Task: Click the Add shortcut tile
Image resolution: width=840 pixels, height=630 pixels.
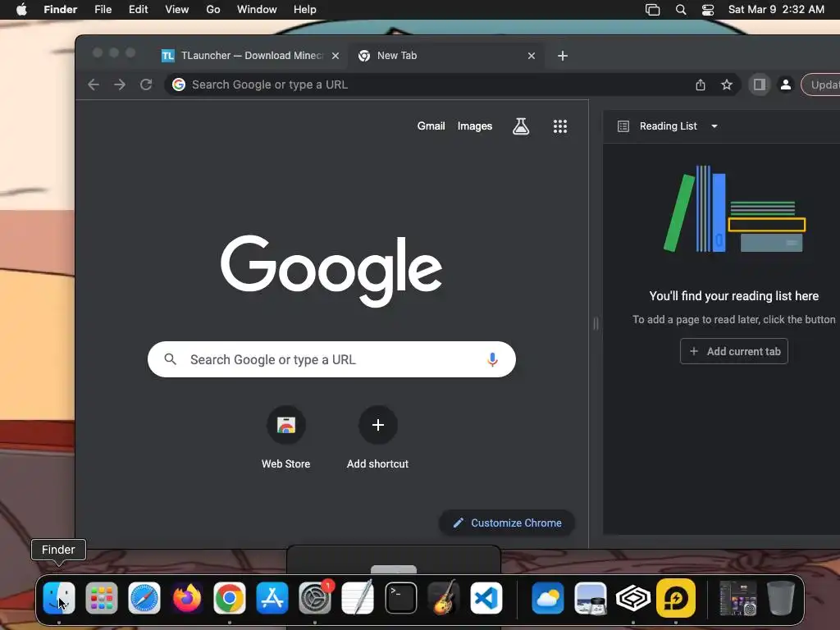Action: pyautogui.click(x=377, y=438)
